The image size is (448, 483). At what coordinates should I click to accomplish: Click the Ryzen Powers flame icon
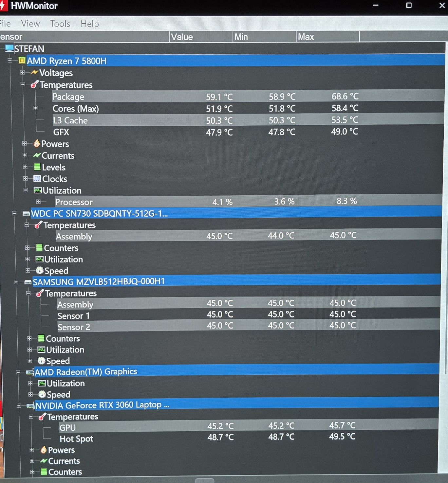[x=37, y=143]
